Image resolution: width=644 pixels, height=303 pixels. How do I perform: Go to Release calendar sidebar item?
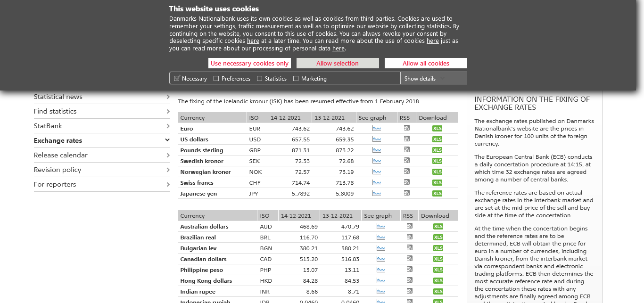tap(60, 156)
